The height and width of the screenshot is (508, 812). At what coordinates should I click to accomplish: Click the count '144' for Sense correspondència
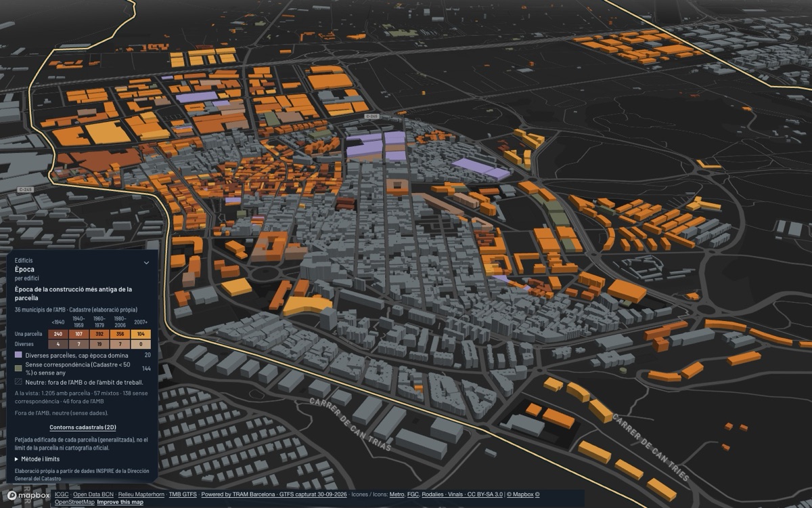click(x=146, y=368)
